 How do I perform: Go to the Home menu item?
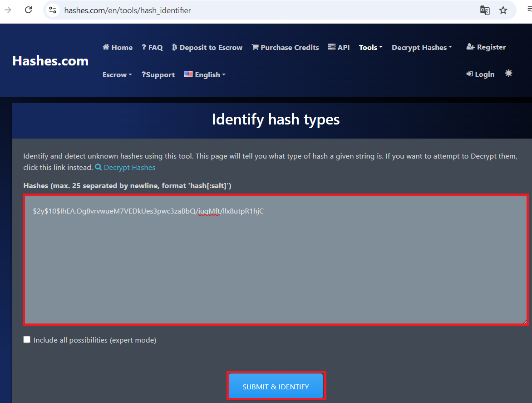(x=118, y=47)
